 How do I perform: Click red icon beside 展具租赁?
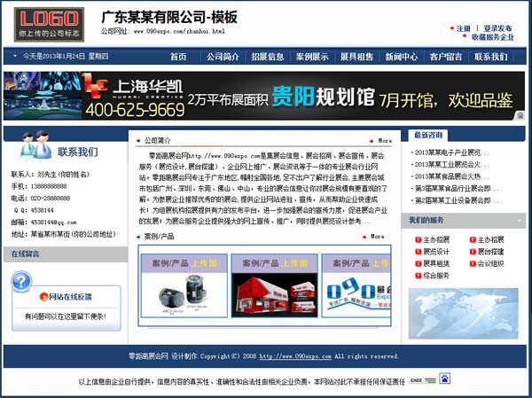click(x=419, y=263)
